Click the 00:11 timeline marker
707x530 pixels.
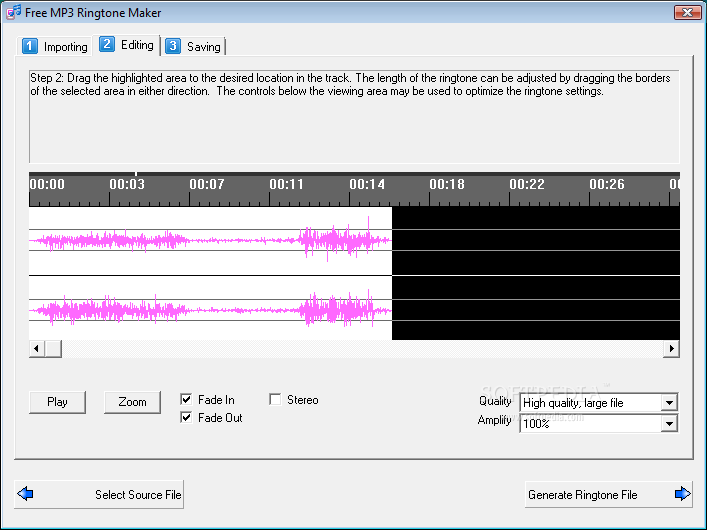(x=286, y=184)
